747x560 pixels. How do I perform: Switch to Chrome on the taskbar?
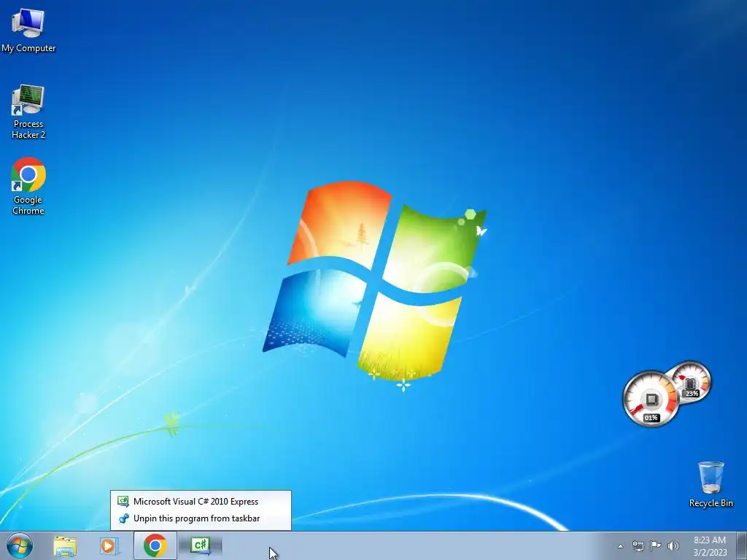155,545
